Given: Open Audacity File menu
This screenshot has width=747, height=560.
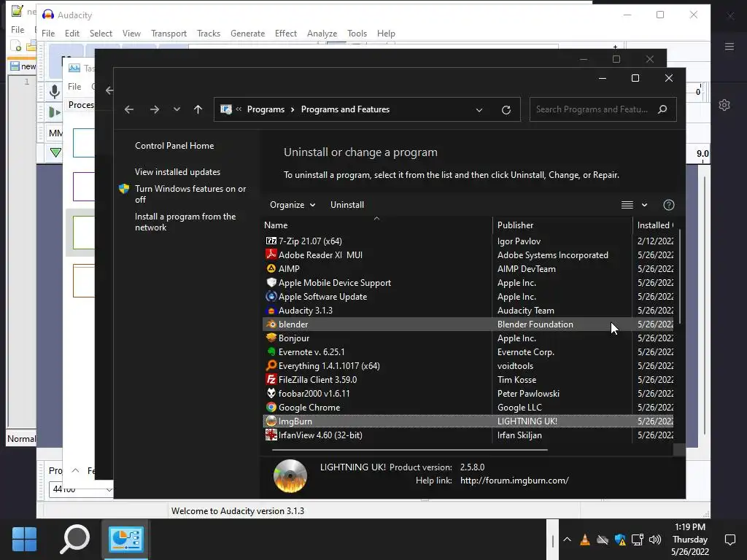Looking at the screenshot, I should tap(48, 34).
